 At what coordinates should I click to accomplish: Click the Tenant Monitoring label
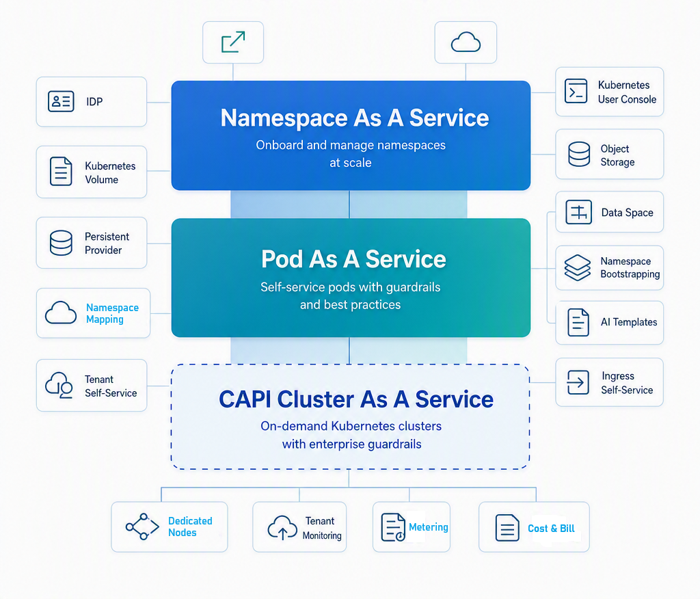coord(322,528)
